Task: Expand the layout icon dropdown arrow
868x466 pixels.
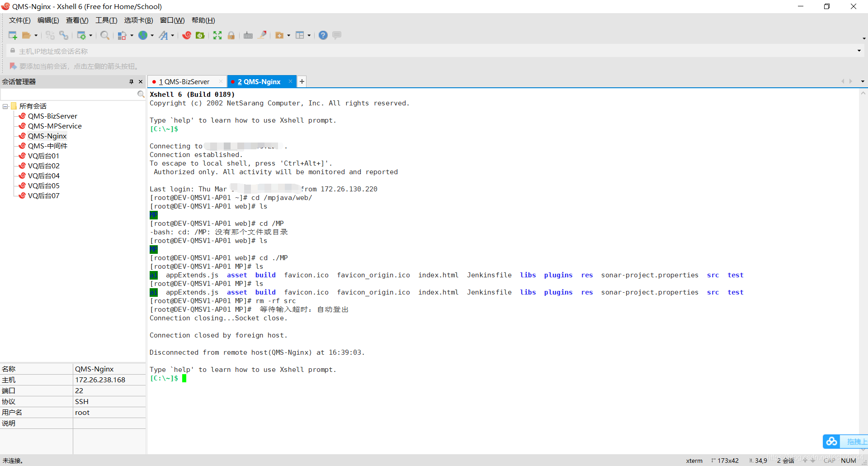Action: 309,35
